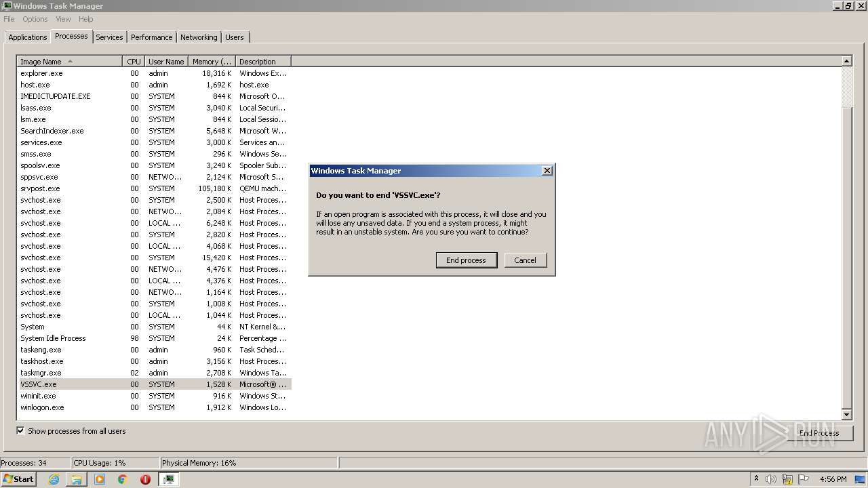Click the scrollbar up arrow
868x488 pixels.
[846, 61]
